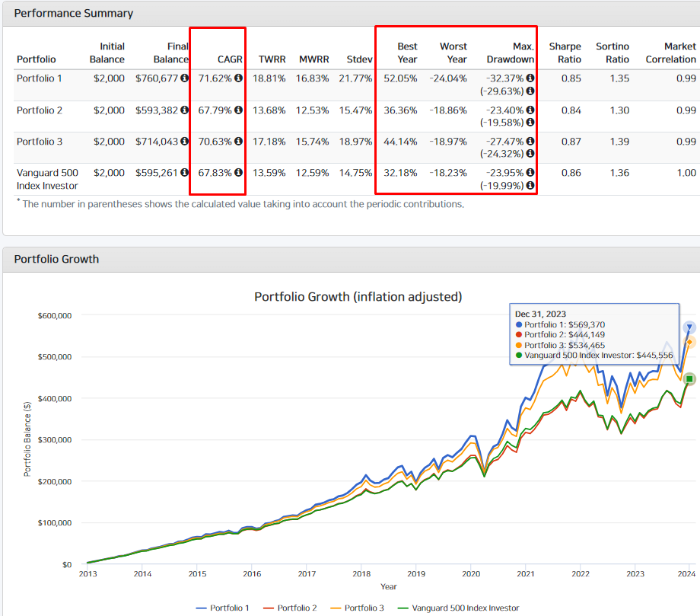Click the 15.47% Stdev value
Screen dimensions: 700x616
[355, 110]
